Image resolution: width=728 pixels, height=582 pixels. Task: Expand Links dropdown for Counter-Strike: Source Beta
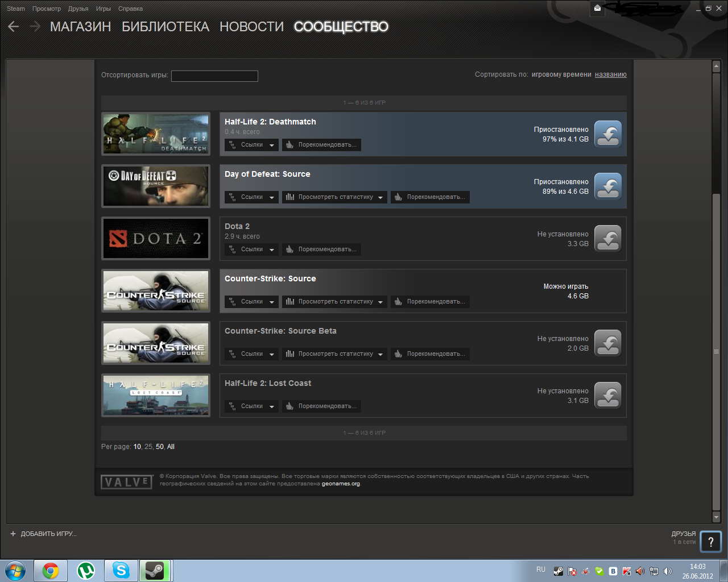click(x=251, y=354)
